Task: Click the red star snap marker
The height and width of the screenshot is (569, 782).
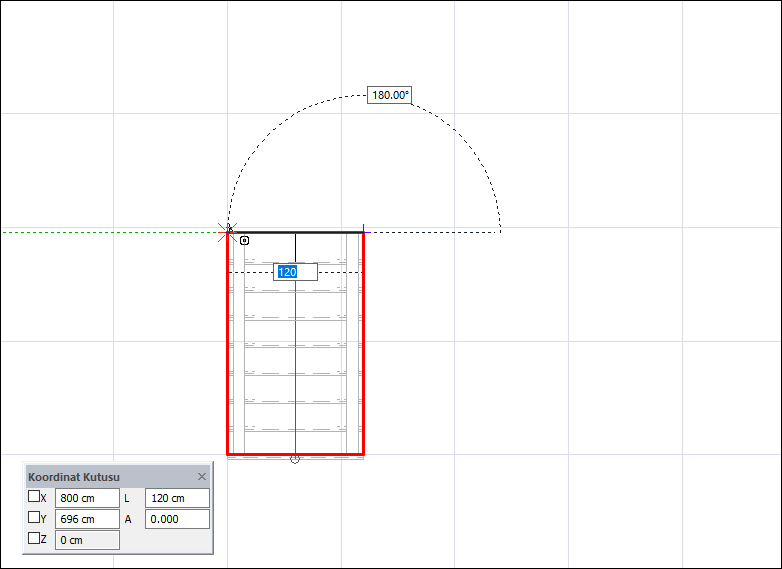Action: coord(226,232)
